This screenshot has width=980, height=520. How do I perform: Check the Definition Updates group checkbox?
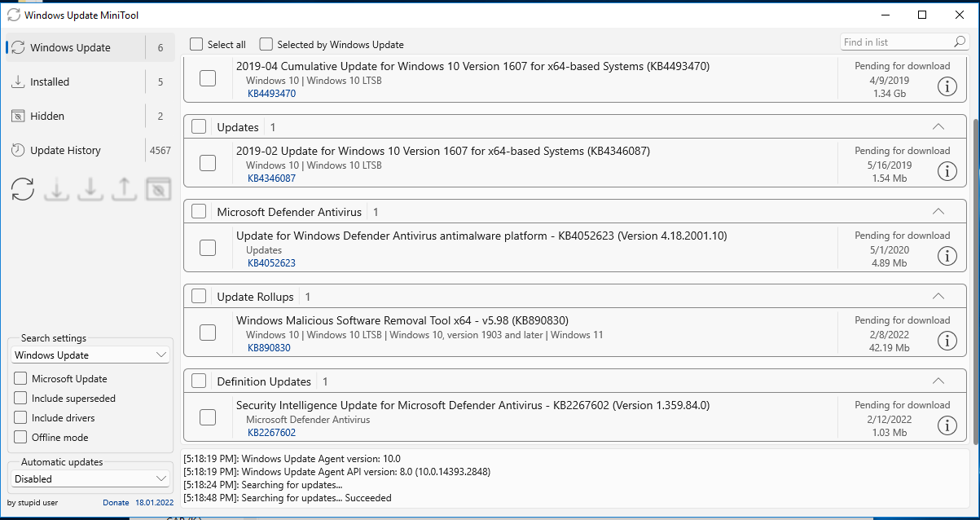199,381
